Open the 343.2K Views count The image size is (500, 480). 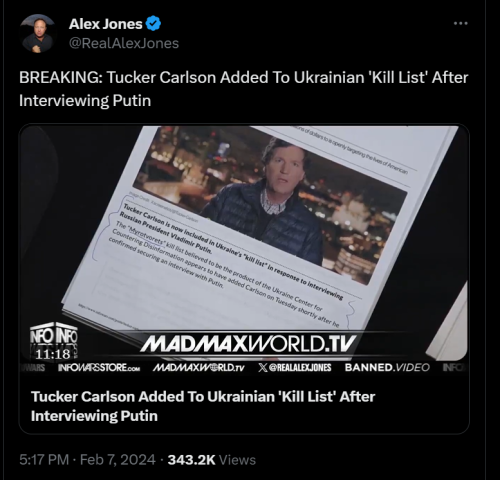coord(212,460)
